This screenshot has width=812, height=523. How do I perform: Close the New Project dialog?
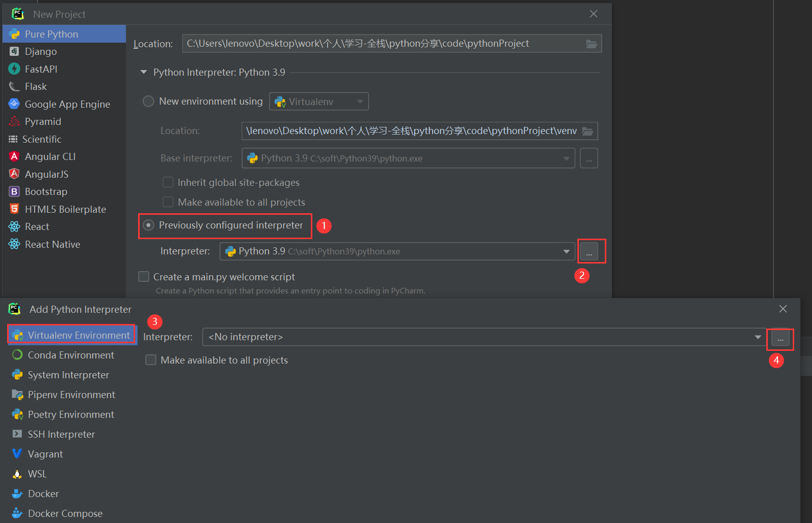click(x=594, y=14)
